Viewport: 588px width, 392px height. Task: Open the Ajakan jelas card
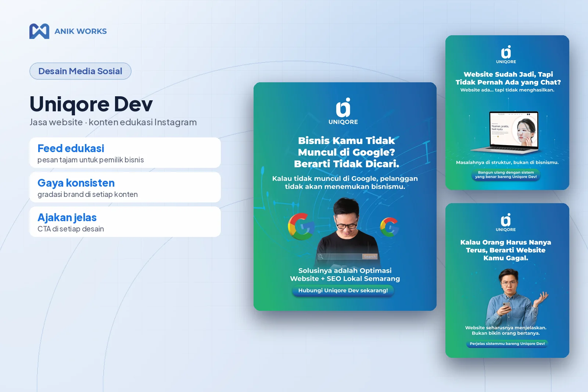point(125,222)
